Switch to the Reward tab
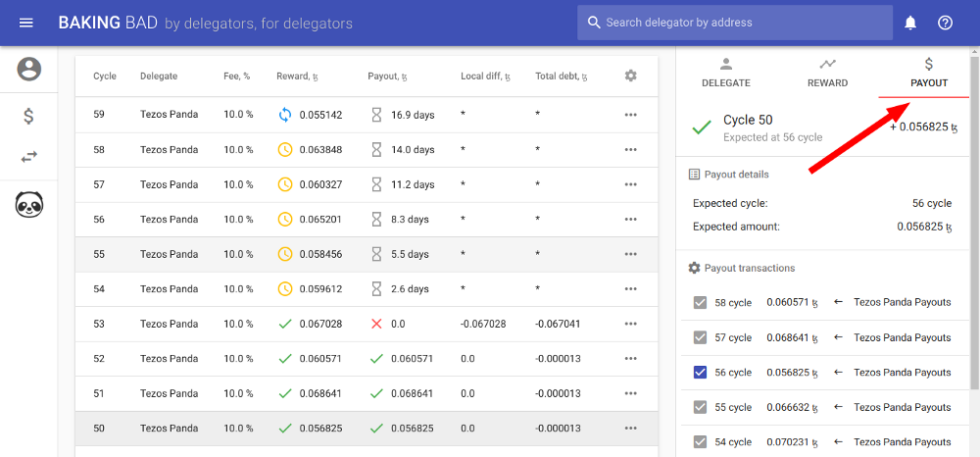Image resolution: width=980 pixels, height=457 pixels. [827, 73]
